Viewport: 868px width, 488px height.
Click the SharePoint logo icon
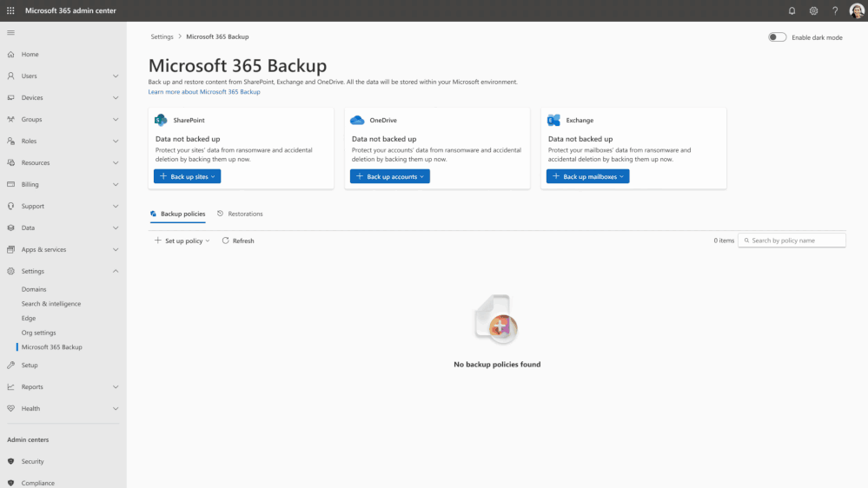coord(161,120)
